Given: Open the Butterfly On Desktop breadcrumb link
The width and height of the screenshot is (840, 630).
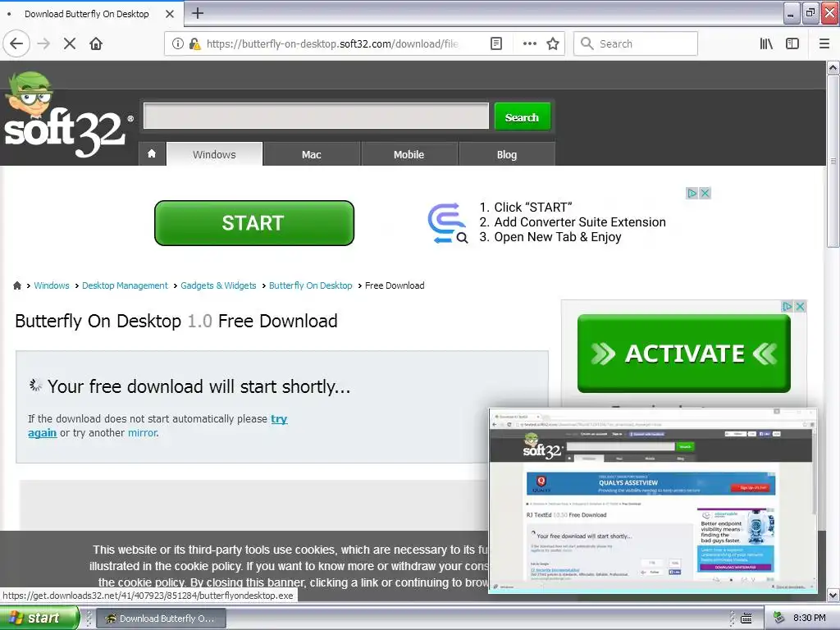Looking at the screenshot, I should 311,285.
